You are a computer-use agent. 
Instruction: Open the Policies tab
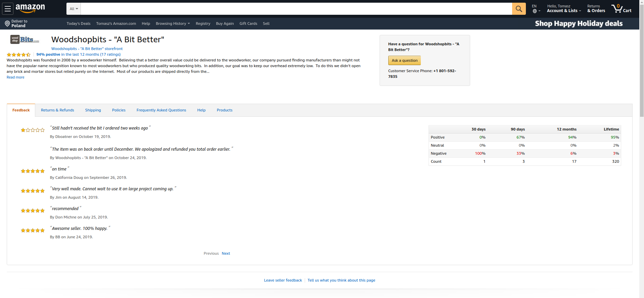[119, 110]
